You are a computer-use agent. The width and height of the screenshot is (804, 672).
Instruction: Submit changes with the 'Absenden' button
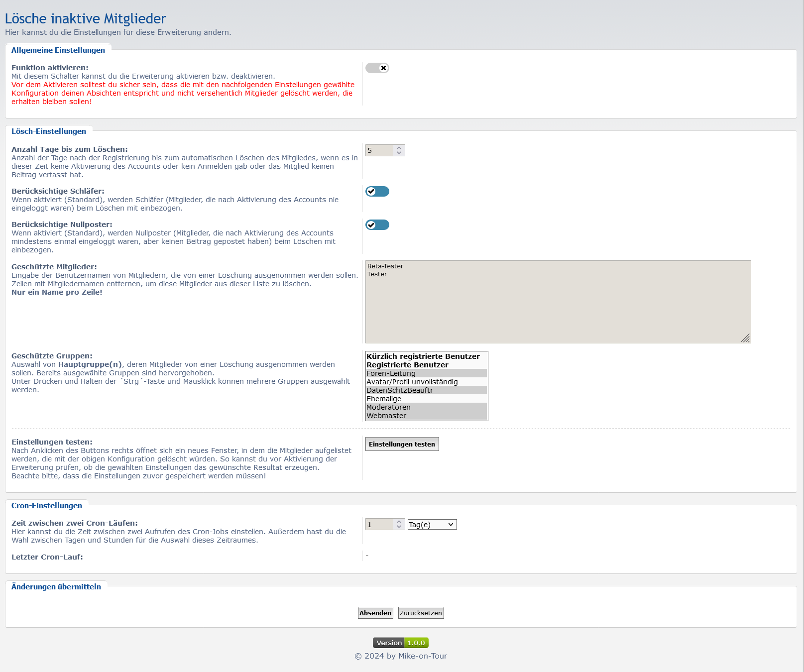[x=375, y=613]
